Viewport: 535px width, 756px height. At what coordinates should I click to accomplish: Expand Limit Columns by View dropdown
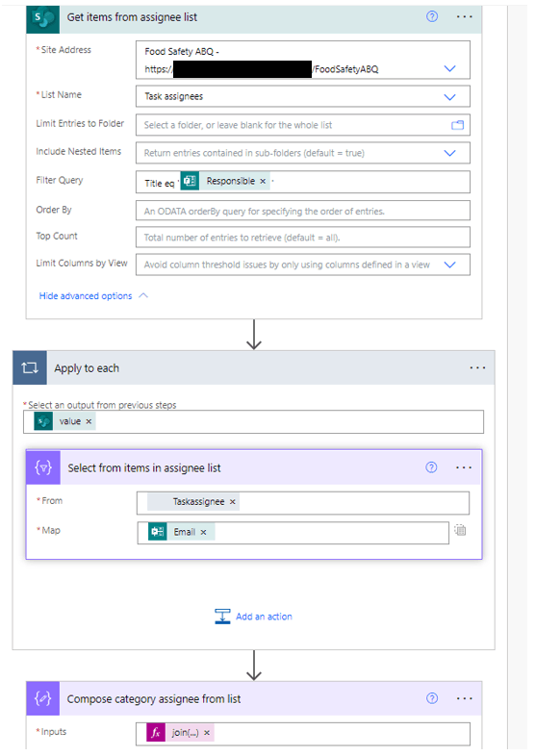coord(449,265)
